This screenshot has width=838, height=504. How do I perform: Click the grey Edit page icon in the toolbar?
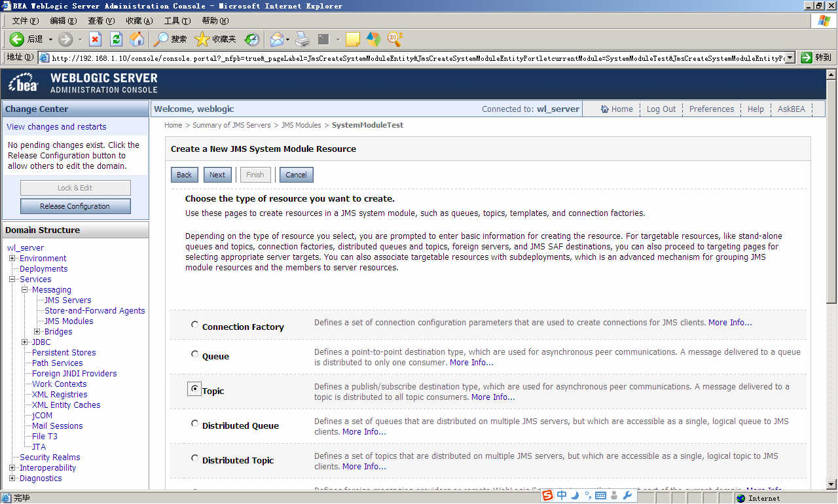pyautogui.click(x=323, y=39)
